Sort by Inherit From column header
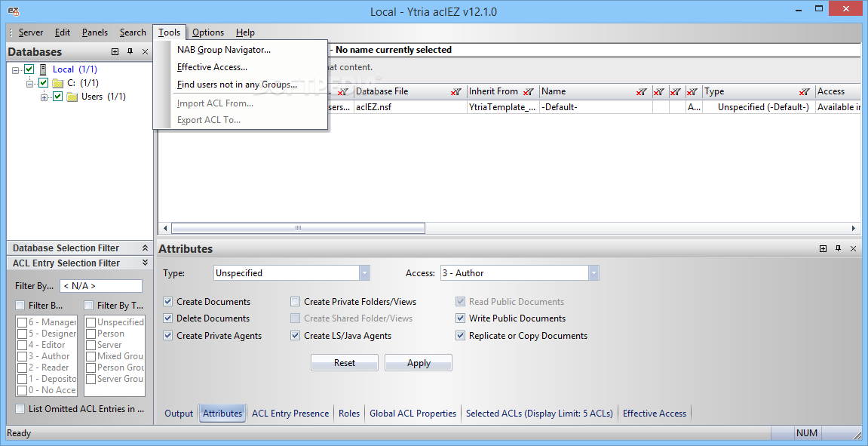The width and height of the screenshot is (868, 446). coord(493,91)
